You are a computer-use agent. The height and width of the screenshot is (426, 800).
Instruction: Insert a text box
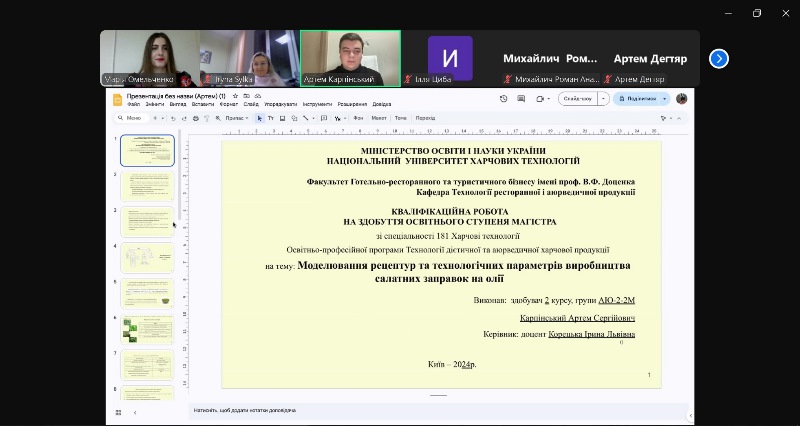pyautogui.click(x=271, y=118)
